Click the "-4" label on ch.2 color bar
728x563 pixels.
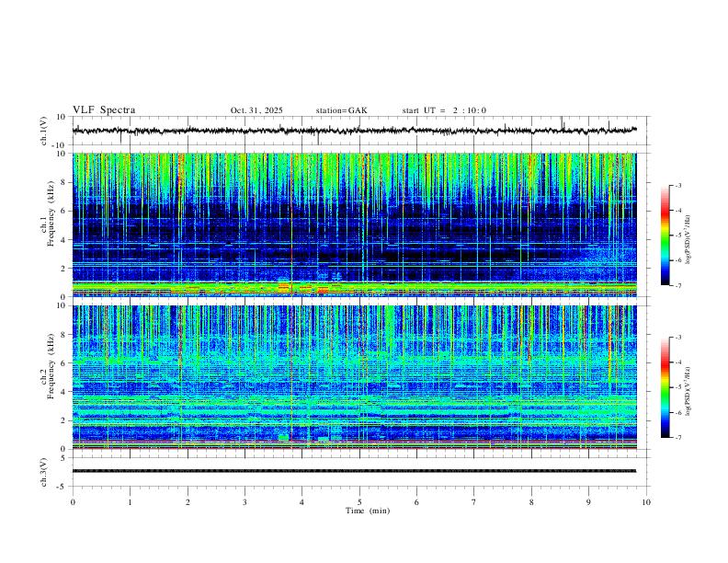click(677, 362)
